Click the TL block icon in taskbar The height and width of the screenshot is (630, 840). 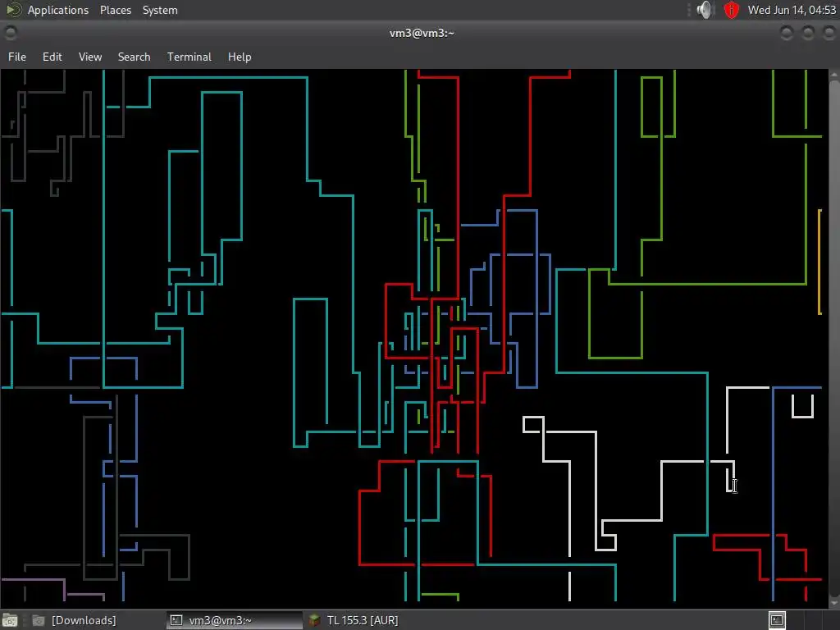coord(314,620)
